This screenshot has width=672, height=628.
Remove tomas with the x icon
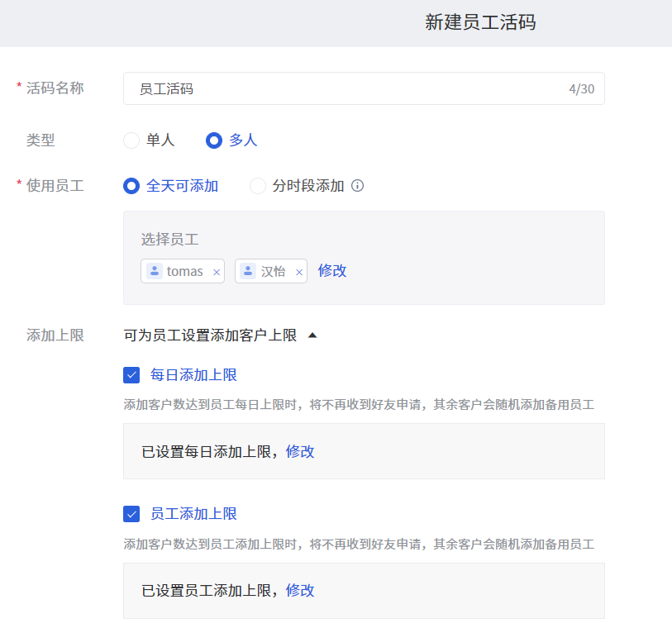pyautogui.click(x=217, y=272)
